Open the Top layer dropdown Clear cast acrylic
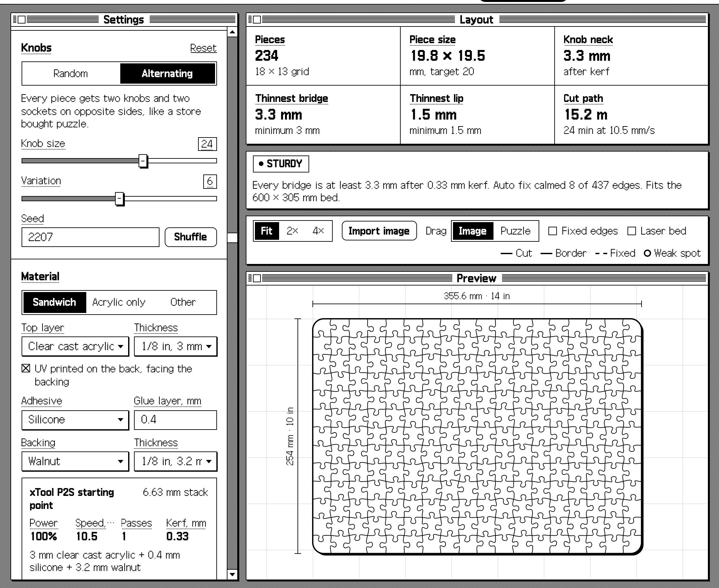Screen dimensions: 719x588 point(75,346)
